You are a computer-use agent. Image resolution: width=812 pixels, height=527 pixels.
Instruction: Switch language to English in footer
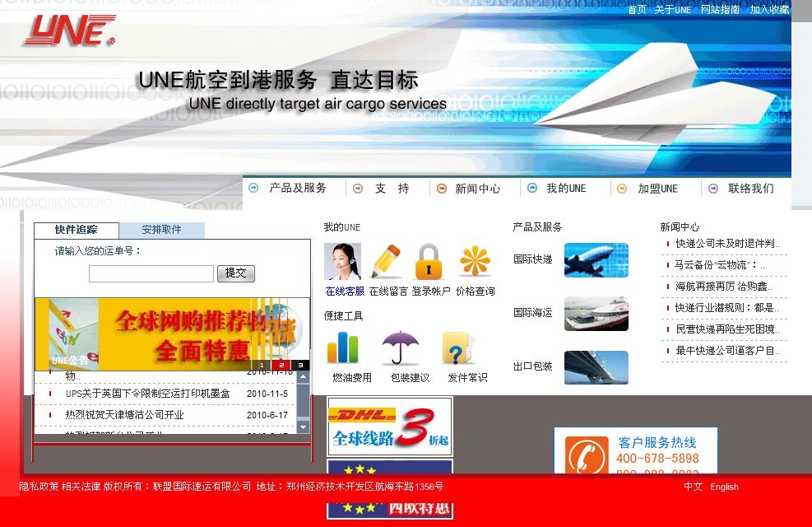pyautogui.click(x=724, y=487)
